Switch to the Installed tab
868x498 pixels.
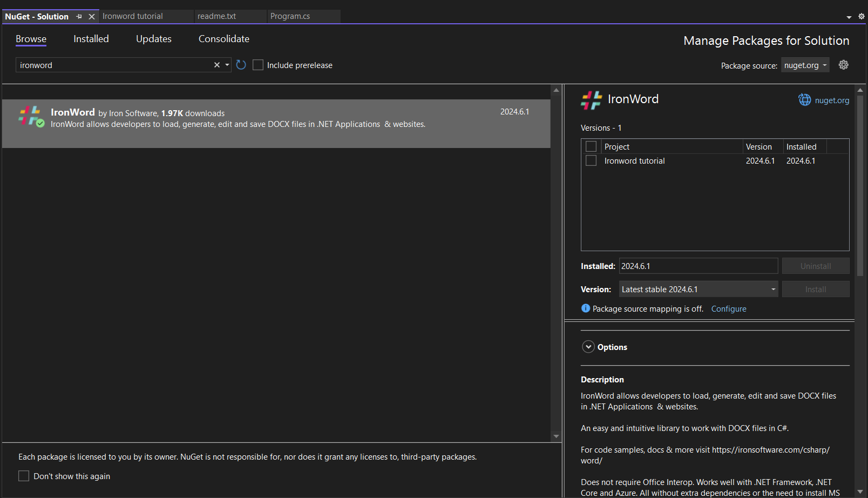coord(91,39)
